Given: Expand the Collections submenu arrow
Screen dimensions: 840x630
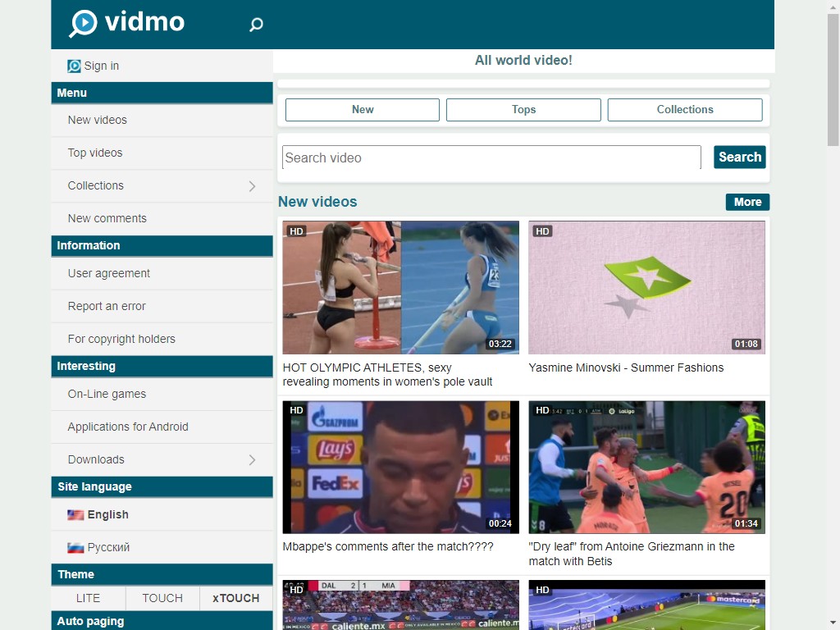Looking at the screenshot, I should pos(252,186).
